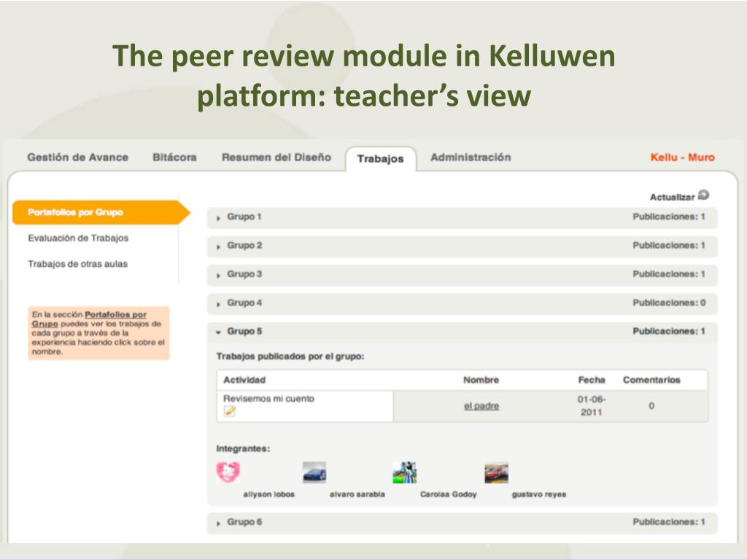
Task: Open Evaluación de Trabajos sidebar item
Action: pos(78,238)
